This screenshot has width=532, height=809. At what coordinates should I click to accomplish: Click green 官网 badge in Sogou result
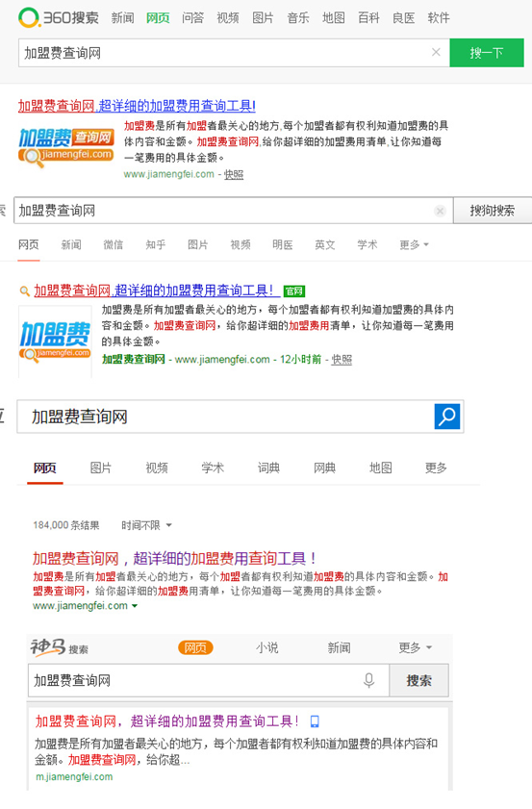click(294, 291)
